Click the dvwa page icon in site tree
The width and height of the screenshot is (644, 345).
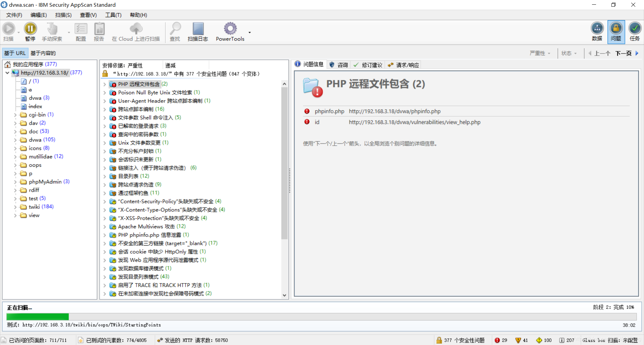24,98
